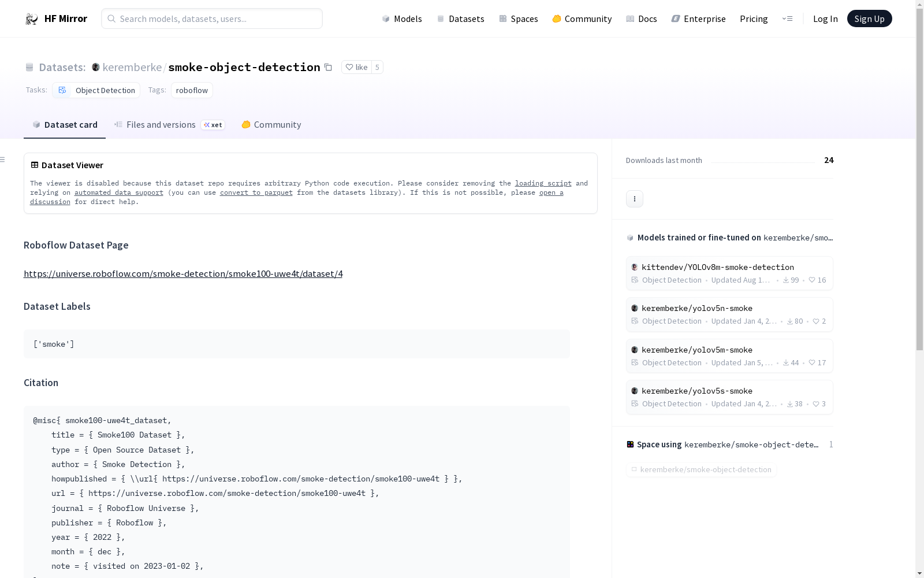Image resolution: width=924 pixels, height=578 pixels.
Task: Follow the loading script link
Action: 543,183
